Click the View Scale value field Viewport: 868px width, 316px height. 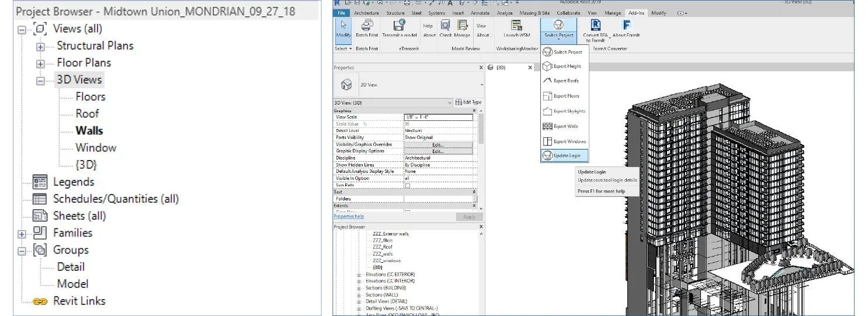tap(438, 117)
